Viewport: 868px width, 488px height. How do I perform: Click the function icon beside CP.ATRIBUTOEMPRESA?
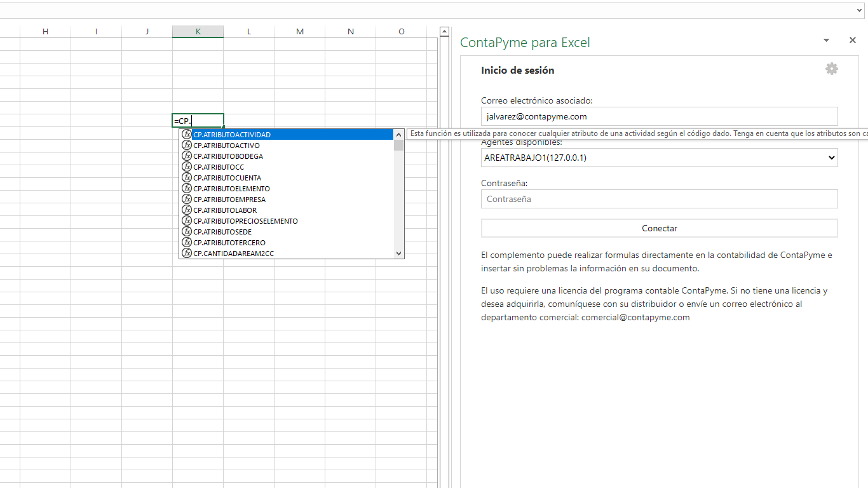click(x=187, y=200)
